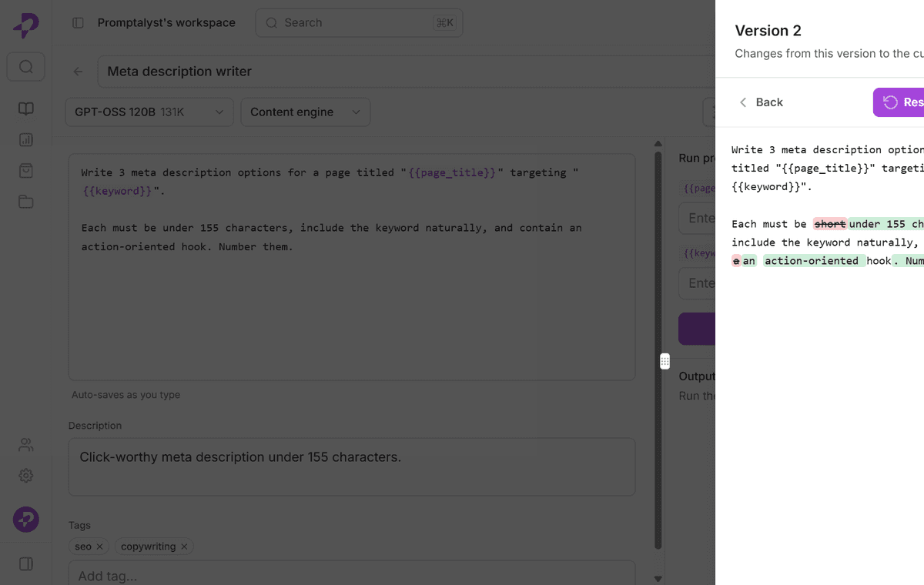Open the library book icon
Screen dimensions: 924x585
tap(26, 109)
